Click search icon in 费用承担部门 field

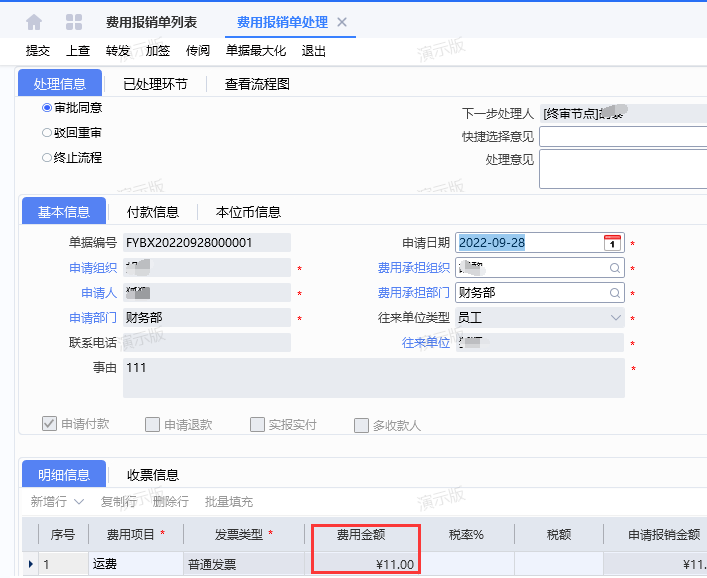[614, 293]
